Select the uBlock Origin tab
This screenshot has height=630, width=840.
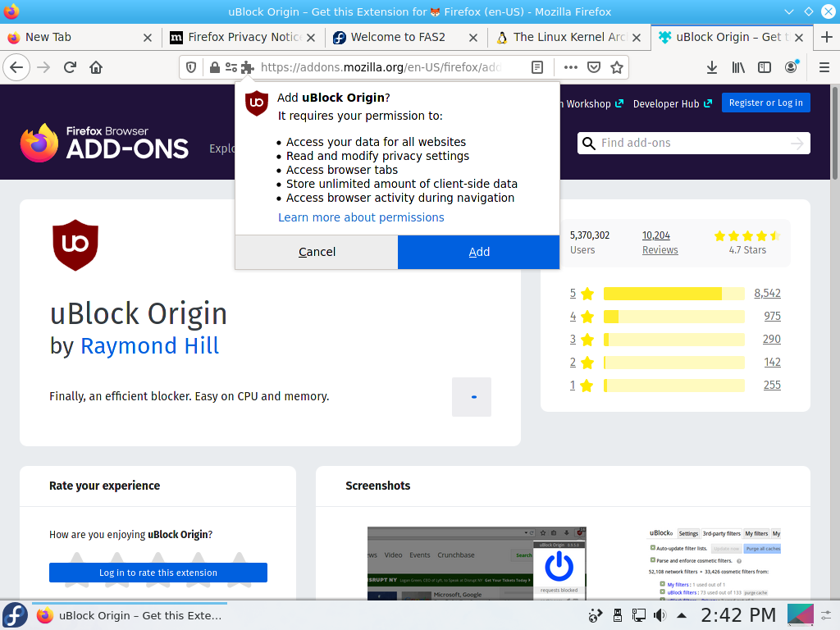pos(731,37)
